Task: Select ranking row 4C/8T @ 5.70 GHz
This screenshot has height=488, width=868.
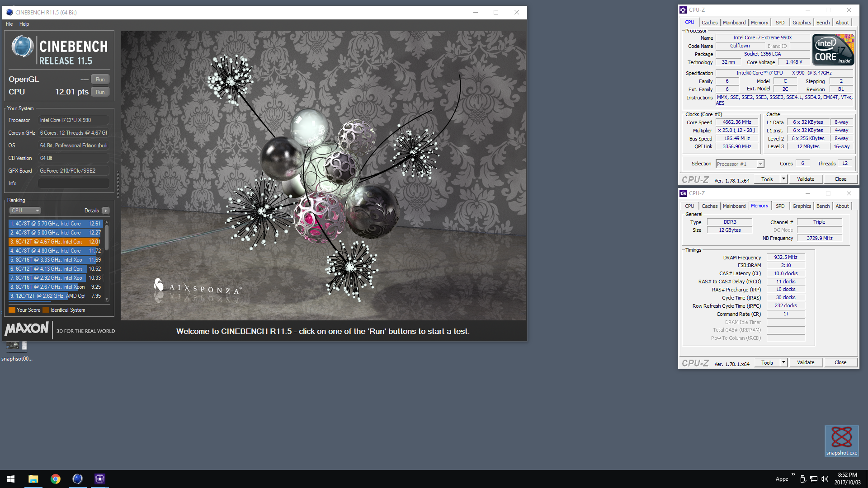Action: (56, 224)
